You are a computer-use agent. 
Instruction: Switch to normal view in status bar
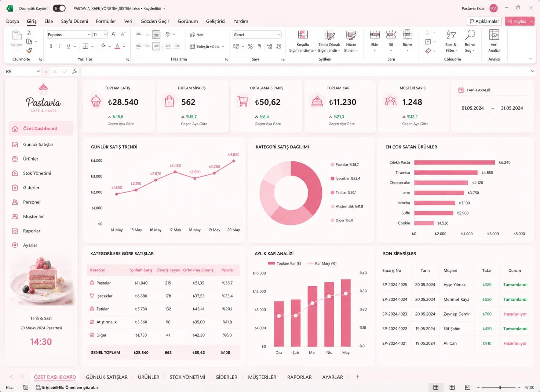tap(436, 387)
